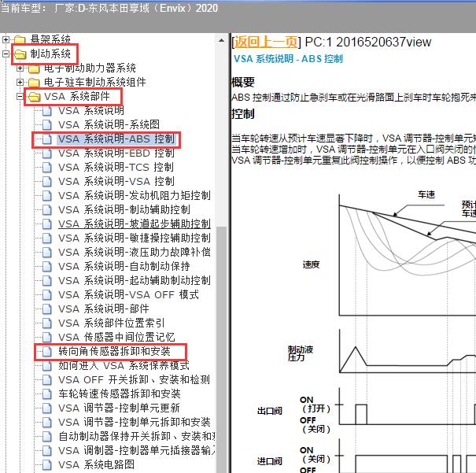Click document icon beside 坡道起步辅助控制 entry
Screen dimensions: 476x473
pos(46,224)
